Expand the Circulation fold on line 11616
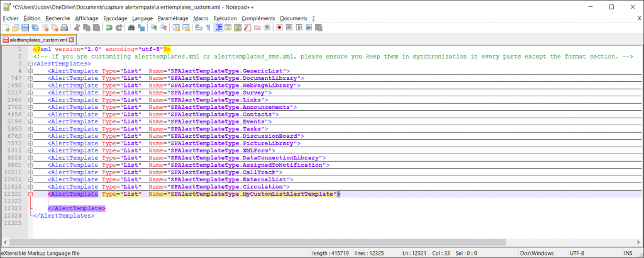Viewport: 644px width, 258px height. click(30, 186)
